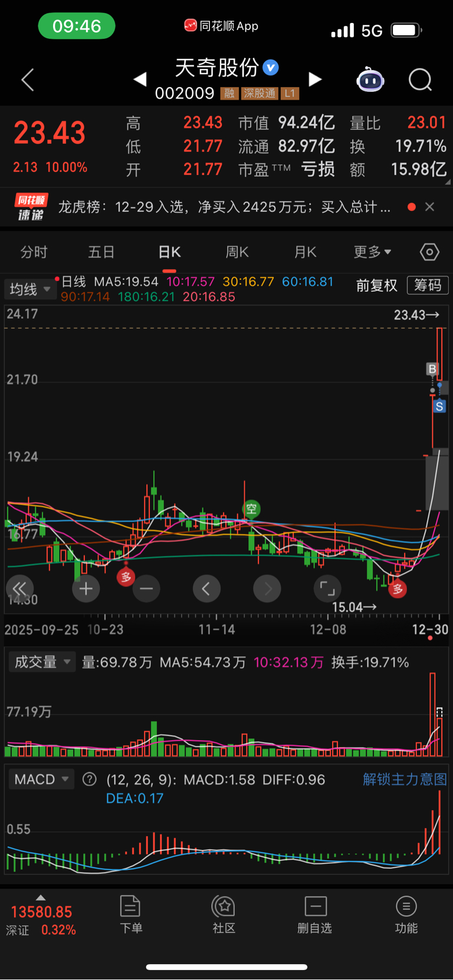Viewport: 453px width, 980px height.
Task: Tap MACD (12, 26, 9) parameters text
Action: click(x=141, y=780)
